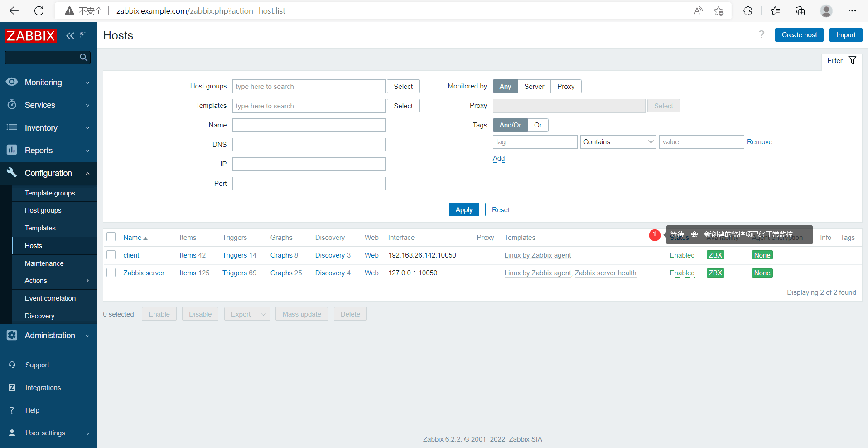
Task: Apply the host filter
Action: coord(464,209)
